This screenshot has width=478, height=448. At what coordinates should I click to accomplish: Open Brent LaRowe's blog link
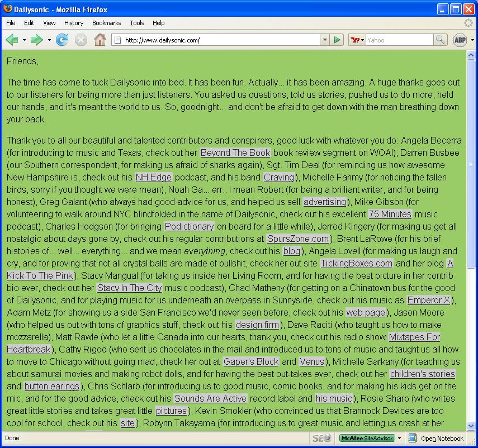point(292,251)
